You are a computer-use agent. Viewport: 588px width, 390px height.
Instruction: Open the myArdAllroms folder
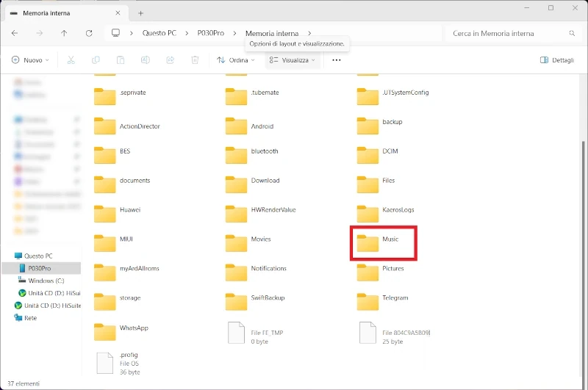coord(126,272)
